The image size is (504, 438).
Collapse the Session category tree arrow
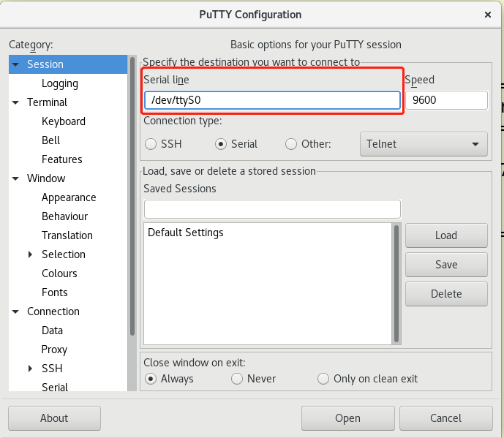(x=15, y=64)
